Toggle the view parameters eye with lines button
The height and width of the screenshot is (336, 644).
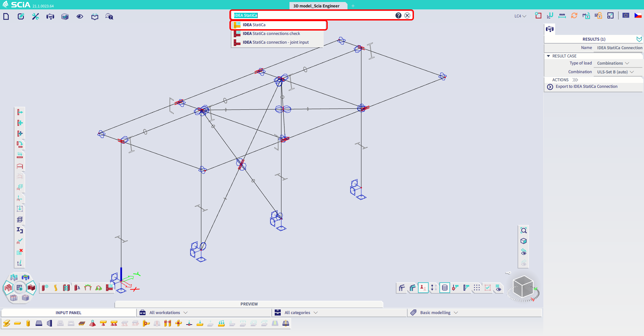tap(498, 288)
